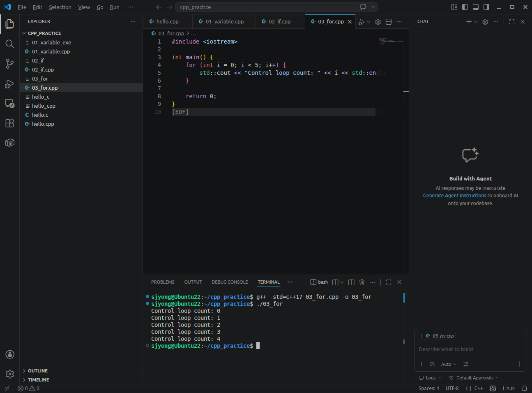The width and height of the screenshot is (532, 393).
Task: Go back using the navigation arrow
Action: tap(159, 7)
